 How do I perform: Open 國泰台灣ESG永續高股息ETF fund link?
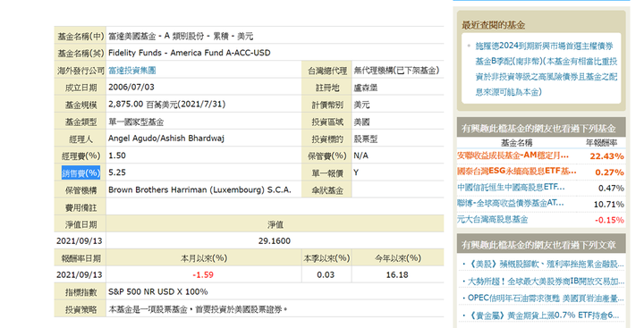click(517, 172)
